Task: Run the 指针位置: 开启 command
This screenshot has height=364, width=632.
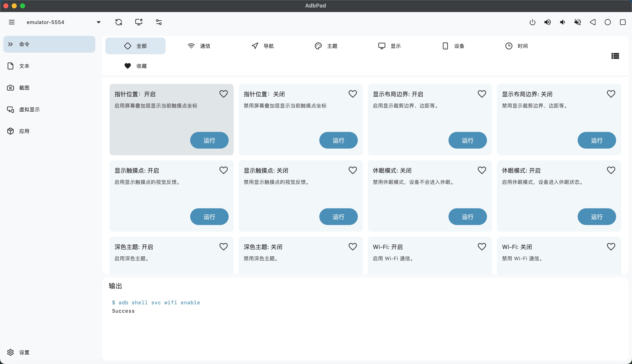Action: pyautogui.click(x=209, y=140)
